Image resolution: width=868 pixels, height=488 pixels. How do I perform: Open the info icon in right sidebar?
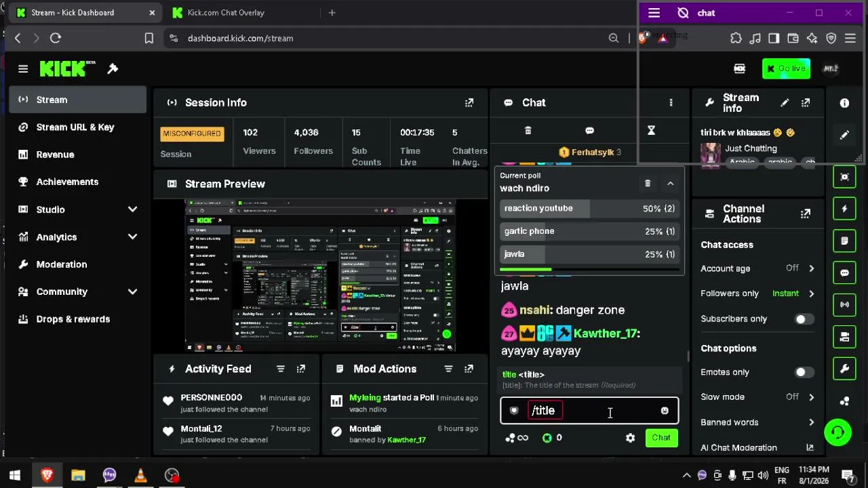[x=844, y=103]
